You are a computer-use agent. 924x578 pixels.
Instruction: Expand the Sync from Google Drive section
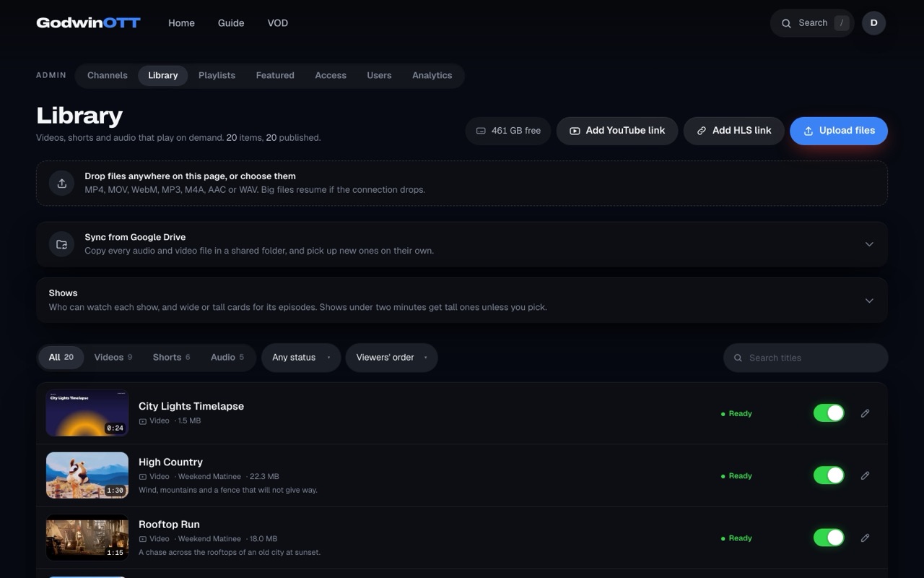pos(869,244)
